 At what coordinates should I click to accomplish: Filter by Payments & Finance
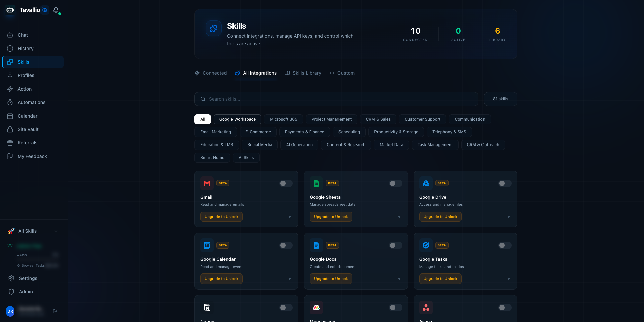pos(305,132)
